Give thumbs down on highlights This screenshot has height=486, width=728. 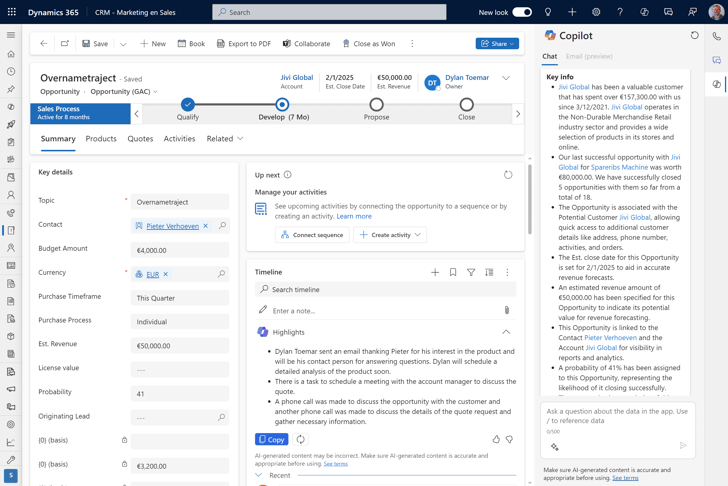pos(509,439)
